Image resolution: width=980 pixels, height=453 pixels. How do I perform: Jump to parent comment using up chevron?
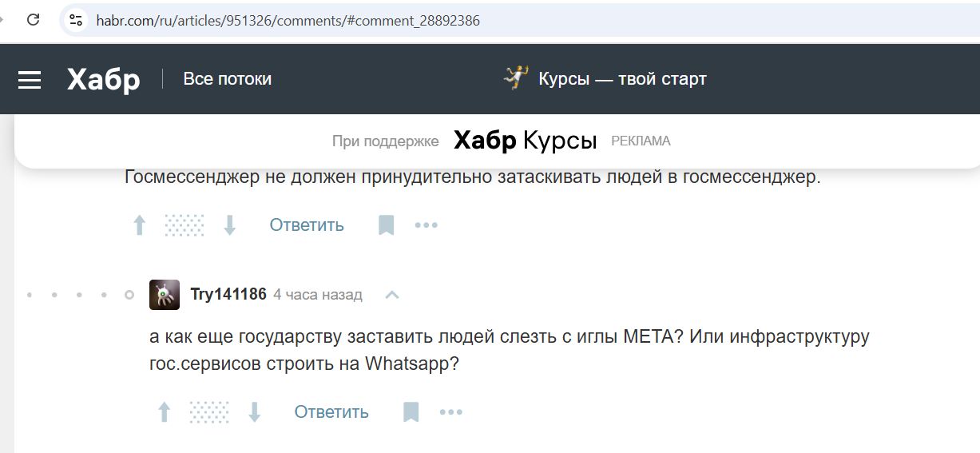click(391, 295)
